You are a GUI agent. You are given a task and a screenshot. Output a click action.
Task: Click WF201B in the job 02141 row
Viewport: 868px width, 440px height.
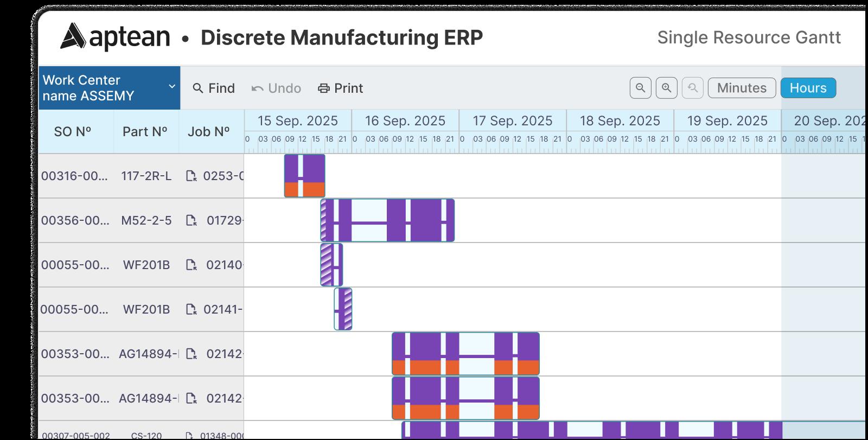click(146, 309)
